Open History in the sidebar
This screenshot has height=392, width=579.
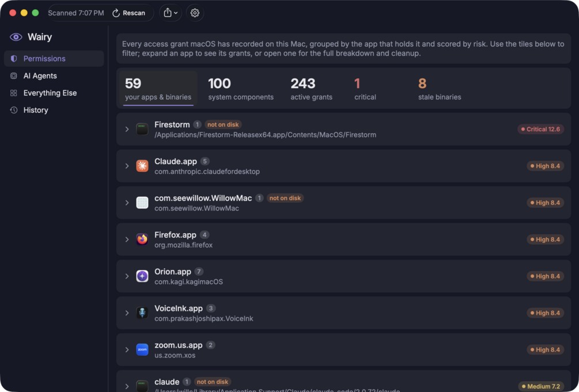[x=54, y=110]
